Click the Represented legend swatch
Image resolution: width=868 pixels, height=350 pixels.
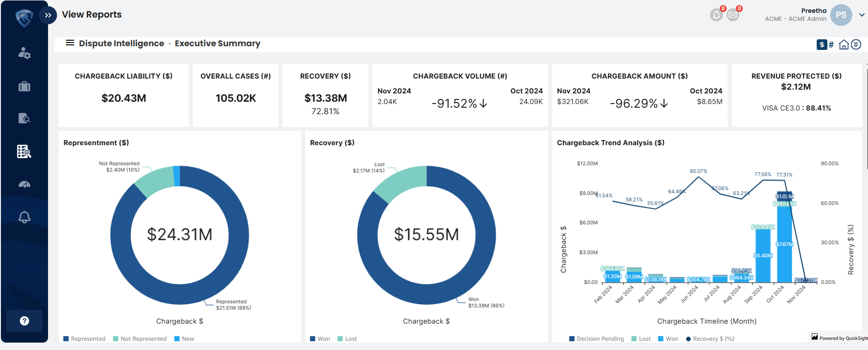66,339
